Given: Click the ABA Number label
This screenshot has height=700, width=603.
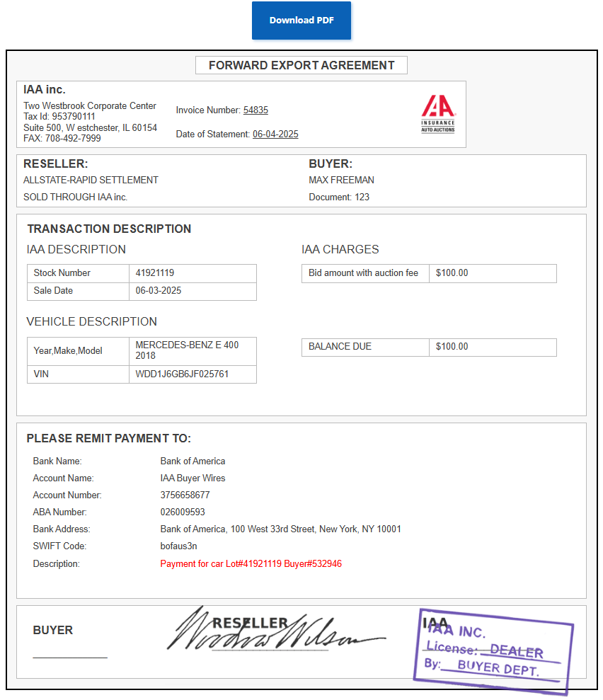Looking at the screenshot, I should pyautogui.click(x=60, y=512).
